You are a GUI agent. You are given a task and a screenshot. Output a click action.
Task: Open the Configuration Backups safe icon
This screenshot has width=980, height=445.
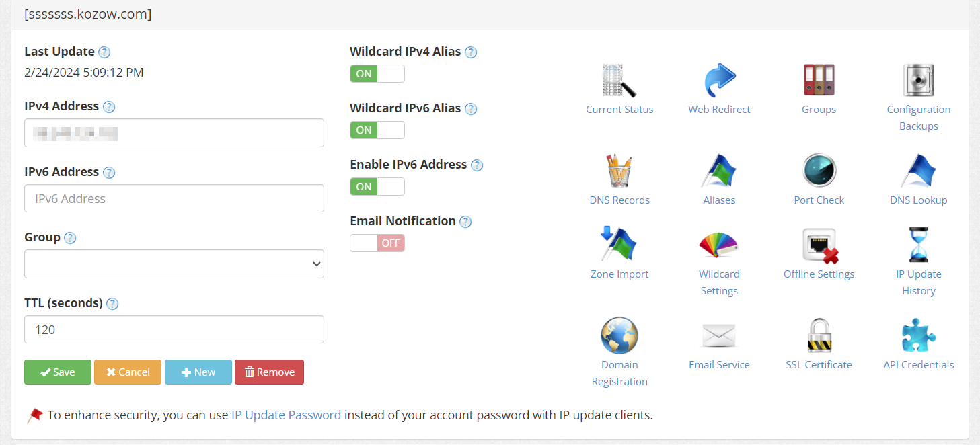(x=918, y=81)
